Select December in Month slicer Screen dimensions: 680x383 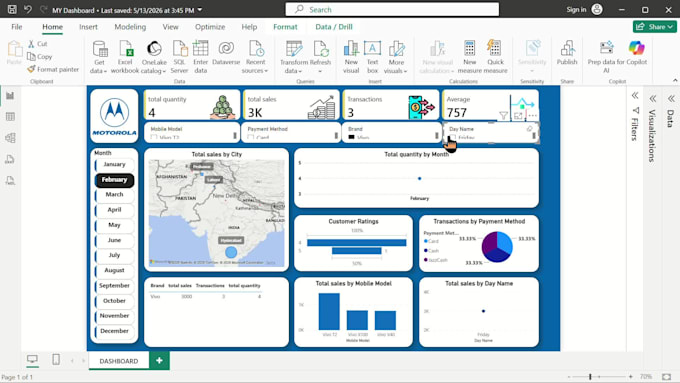[x=114, y=331]
